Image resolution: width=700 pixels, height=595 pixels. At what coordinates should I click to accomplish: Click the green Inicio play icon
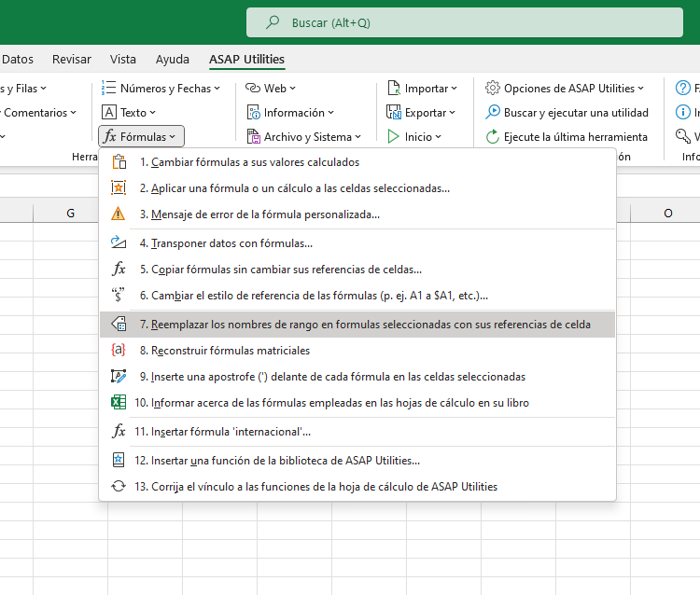393,136
